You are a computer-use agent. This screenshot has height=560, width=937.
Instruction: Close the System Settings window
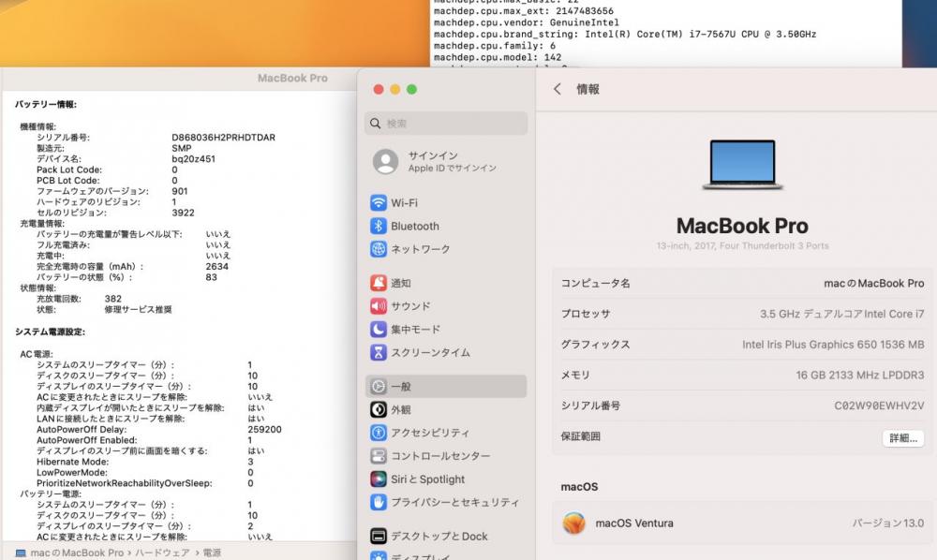tap(379, 89)
